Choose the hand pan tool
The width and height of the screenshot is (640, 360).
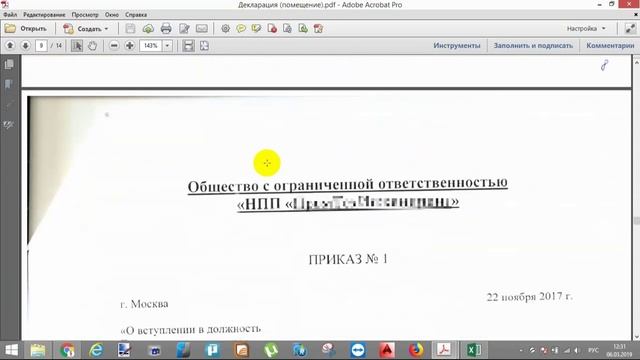tap(92, 46)
